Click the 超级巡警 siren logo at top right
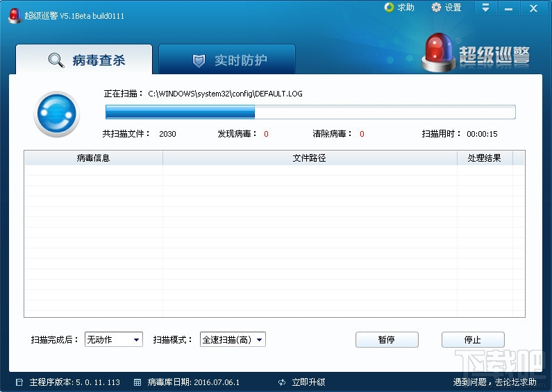552x392 pixels. tap(475, 53)
